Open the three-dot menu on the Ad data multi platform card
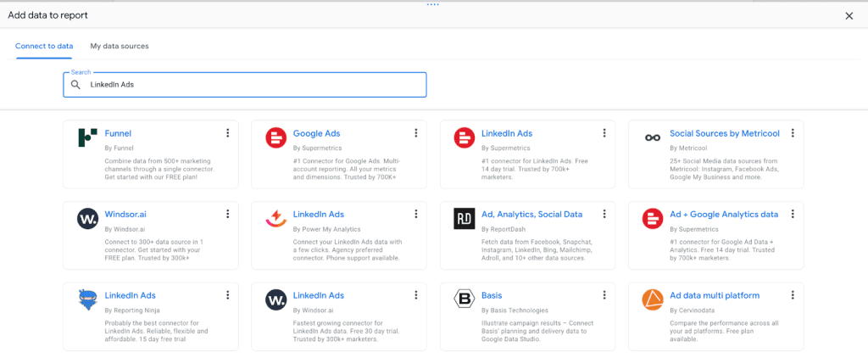This screenshot has width=868, height=358. point(793,295)
